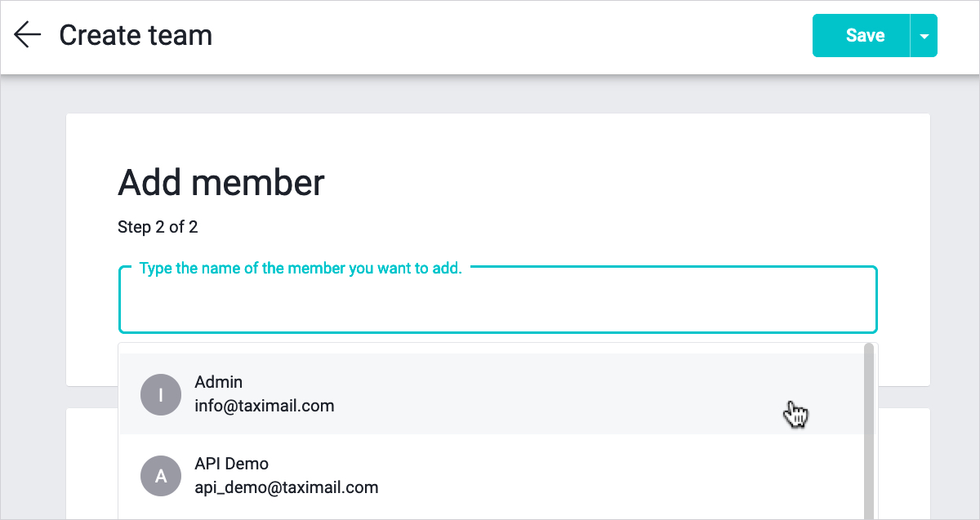Open the Save button dropdown arrow
Viewport: 980px width, 520px height.
(924, 36)
